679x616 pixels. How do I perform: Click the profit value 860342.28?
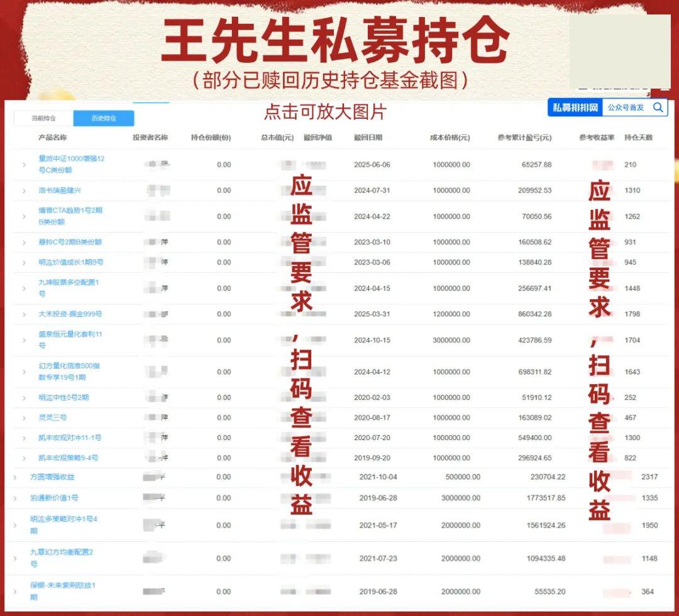tap(535, 314)
